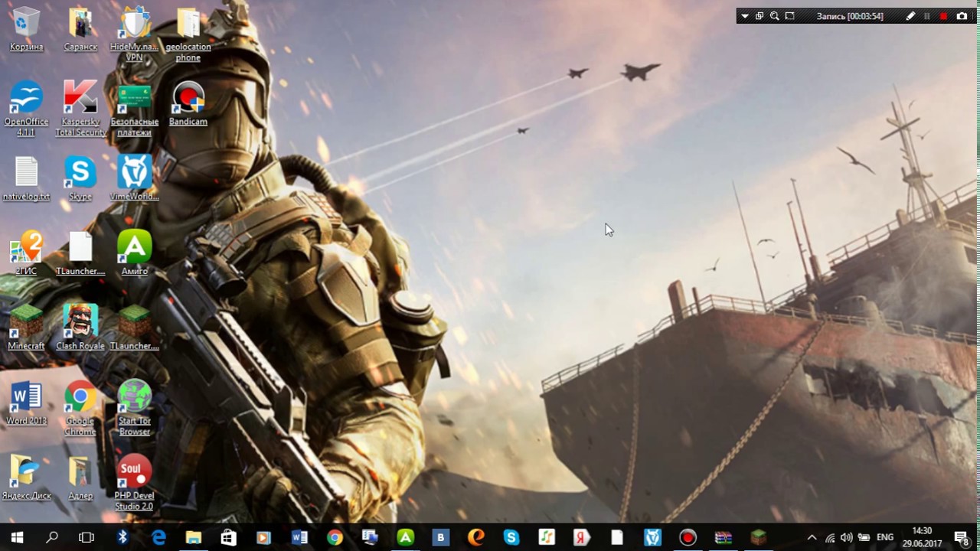Open Amigo green A icon on taskbar
This screenshot has width=980, height=551.
pyautogui.click(x=405, y=537)
